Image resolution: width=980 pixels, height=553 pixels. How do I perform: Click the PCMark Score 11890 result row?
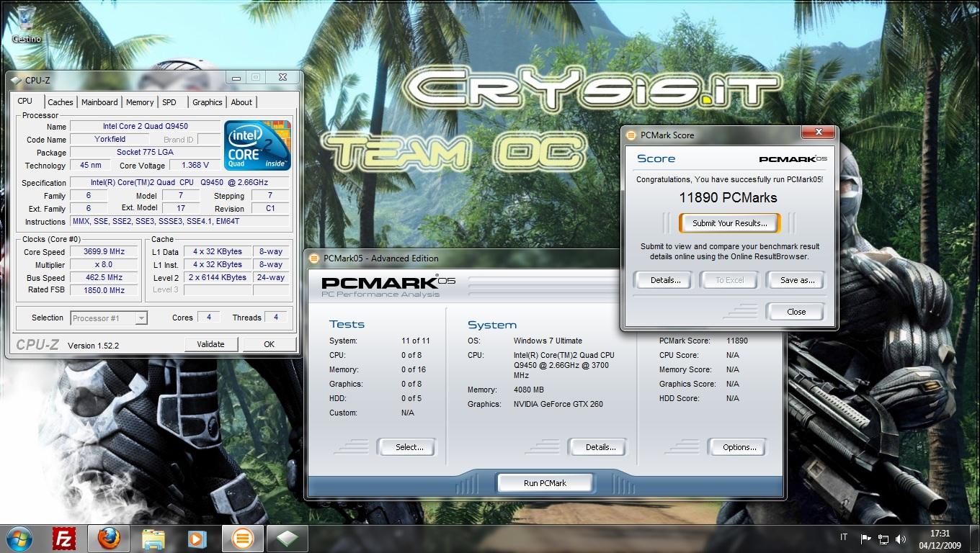pos(703,341)
